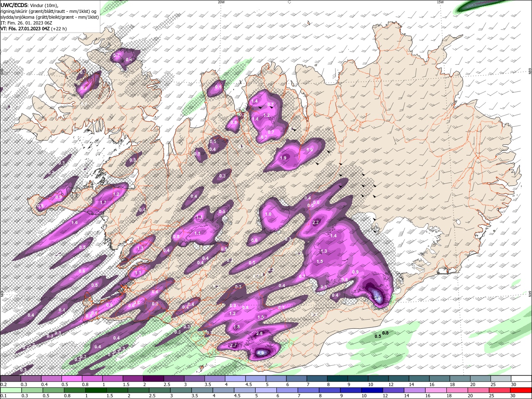532x399 pixels.
Task: Select the 1.5 swatch in the purple legend
Action: (x=133, y=379)
